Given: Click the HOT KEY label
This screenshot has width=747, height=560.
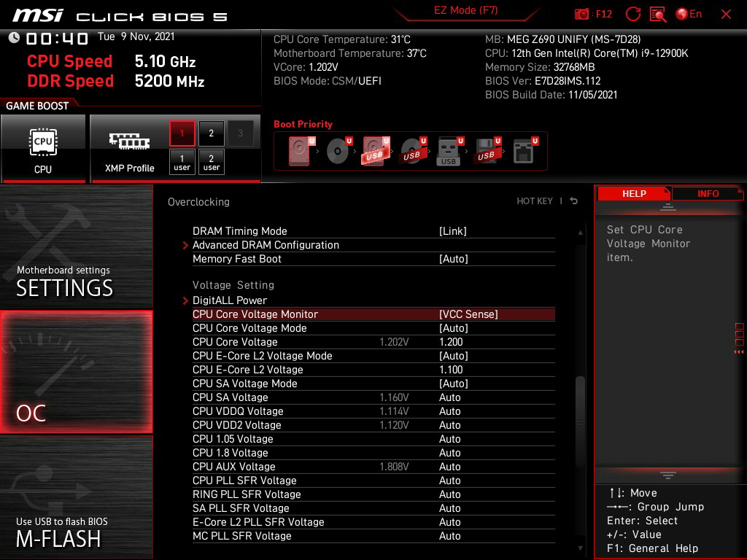Looking at the screenshot, I should pyautogui.click(x=535, y=201).
